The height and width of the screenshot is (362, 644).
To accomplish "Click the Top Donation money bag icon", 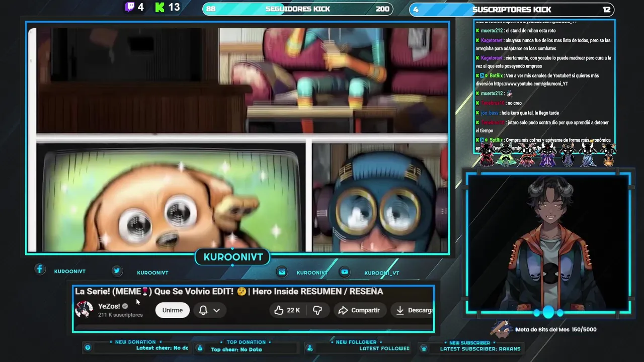I will (x=200, y=348).
